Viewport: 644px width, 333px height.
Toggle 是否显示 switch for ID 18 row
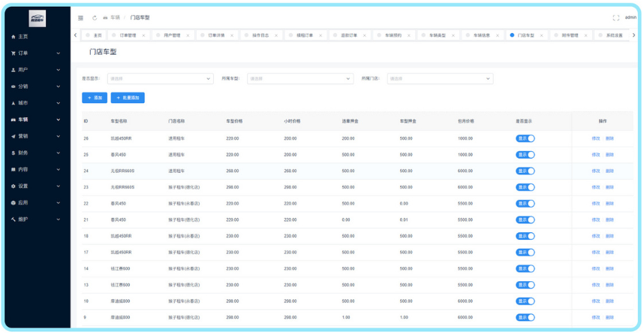pos(525,236)
